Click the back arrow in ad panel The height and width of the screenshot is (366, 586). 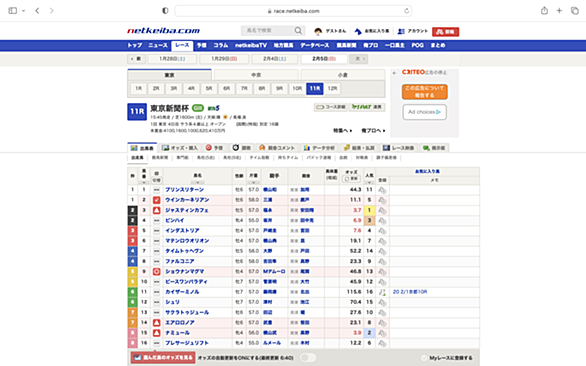(x=394, y=73)
